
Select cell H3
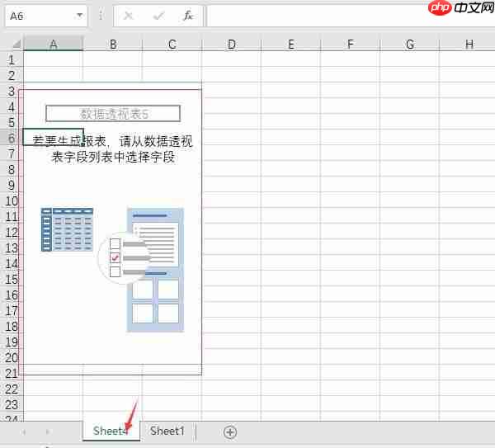coord(468,91)
